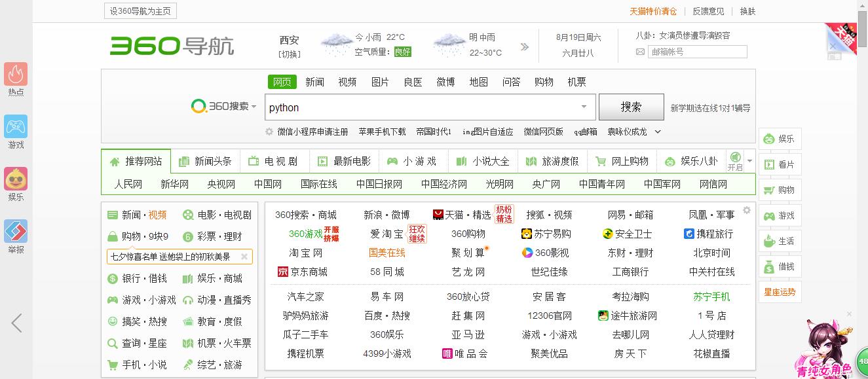Open hot search settings gear icon
The width and height of the screenshot is (868, 379).
pyautogui.click(x=269, y=132)
